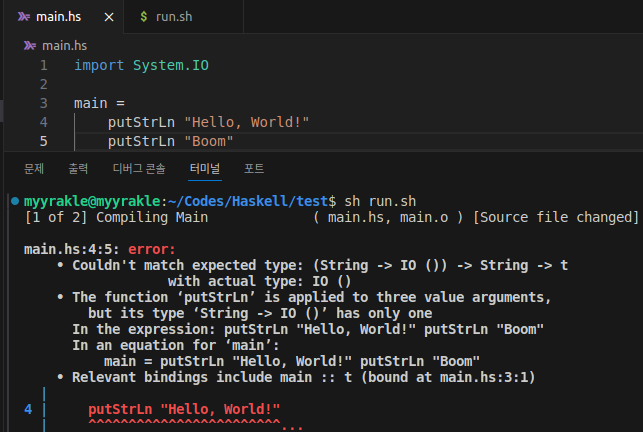Click line number 3 in the gutter
The height and width of the screenshot is (432, 643).
(x=43, y=103)
